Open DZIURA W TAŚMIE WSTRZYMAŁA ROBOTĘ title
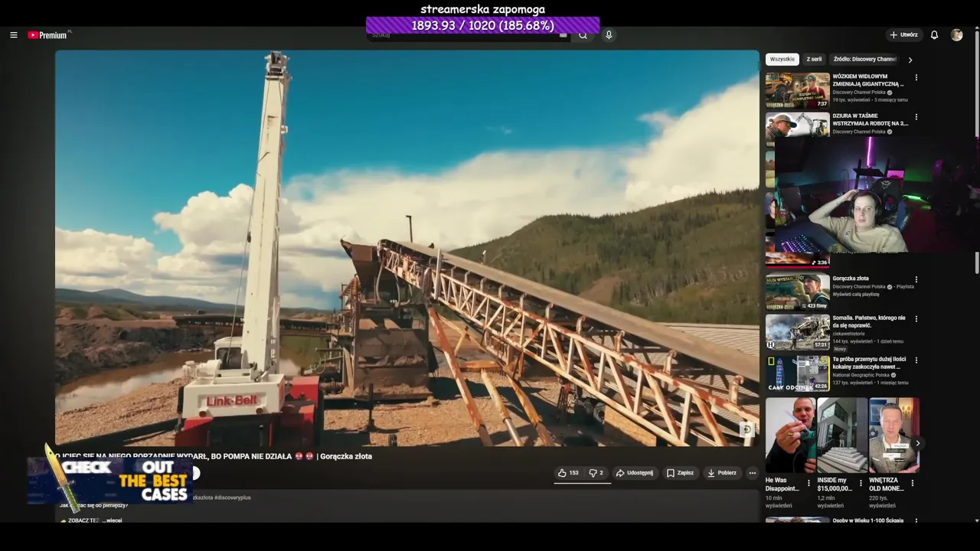The width and height of the screenshot is (980, 551). tap(870, 119)
